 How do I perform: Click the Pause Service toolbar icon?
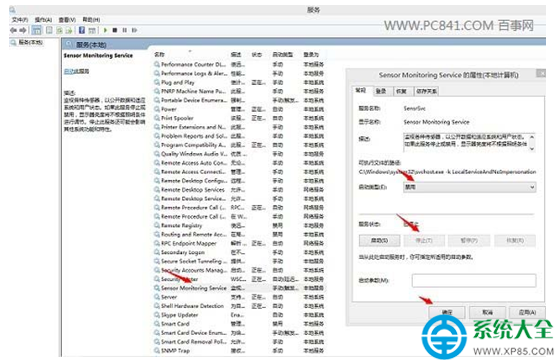click(125, 30)
